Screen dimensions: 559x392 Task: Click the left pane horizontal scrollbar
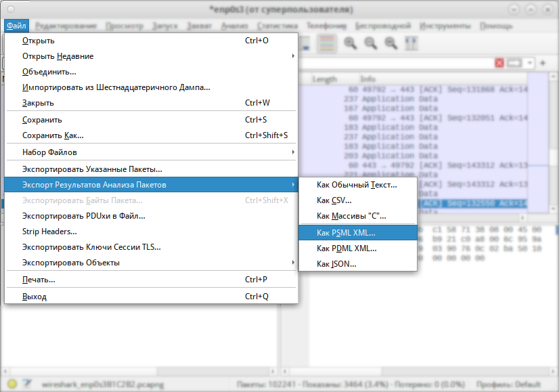click(x=139, y=371)
